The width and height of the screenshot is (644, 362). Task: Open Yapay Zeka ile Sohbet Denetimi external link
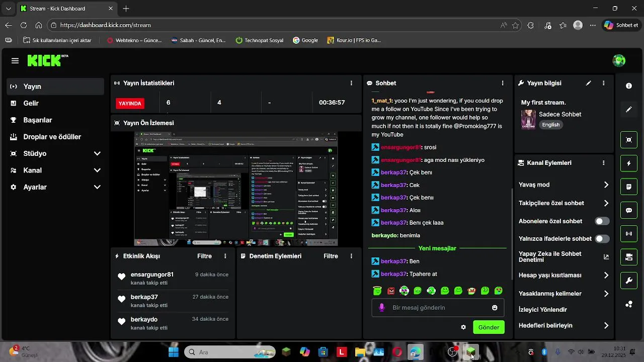(x=606, y=257)
